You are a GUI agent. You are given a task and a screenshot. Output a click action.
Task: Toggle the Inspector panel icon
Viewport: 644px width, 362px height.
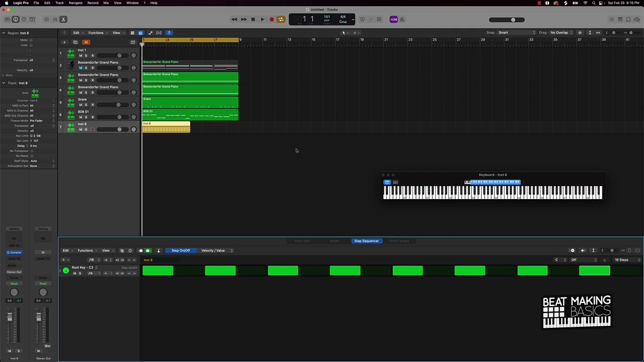click(16, 20)
